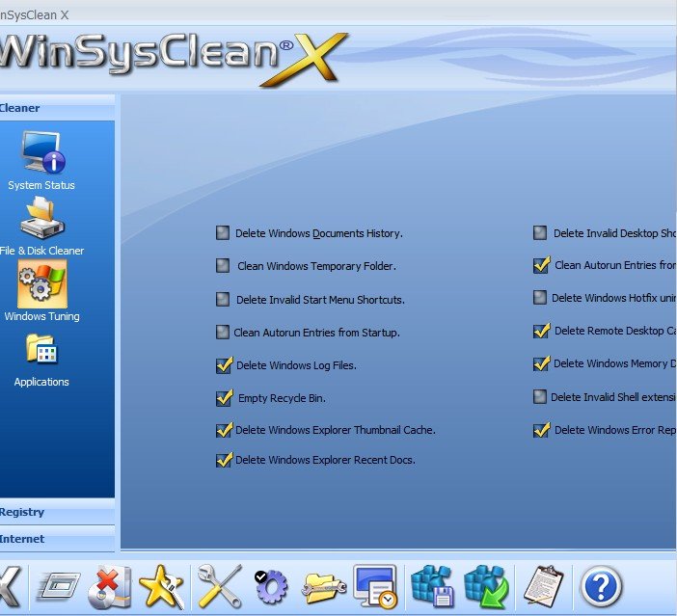Enable Delete Windows Documents History
This screenshot has height=616, width=677.
223,233
